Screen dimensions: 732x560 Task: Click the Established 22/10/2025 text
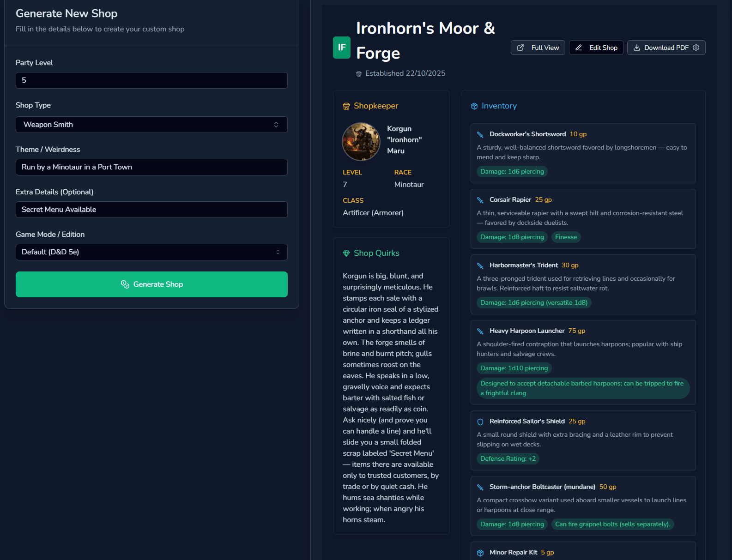point(405,73)
